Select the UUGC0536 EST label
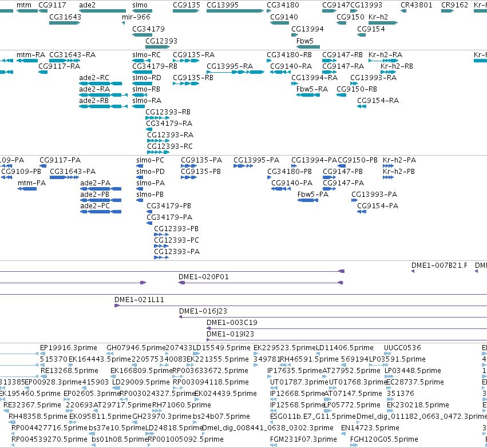The image size is (487, 448). pyautogui.click(x=402, y=348)
